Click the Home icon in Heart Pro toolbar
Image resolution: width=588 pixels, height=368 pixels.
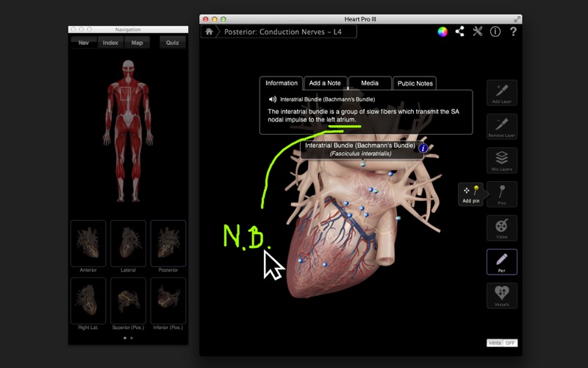click(209, 32)
